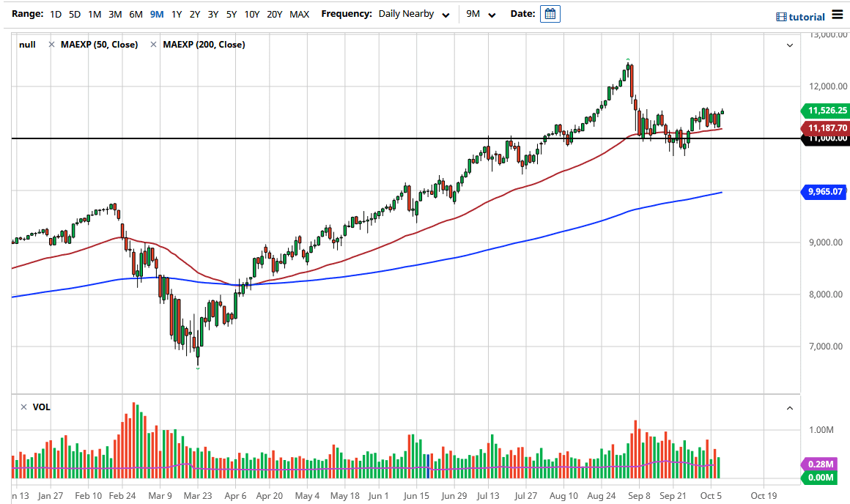The image size is (850, 504).
Task: Click the green 0.00M volume tag
Action: pos(819,478)
